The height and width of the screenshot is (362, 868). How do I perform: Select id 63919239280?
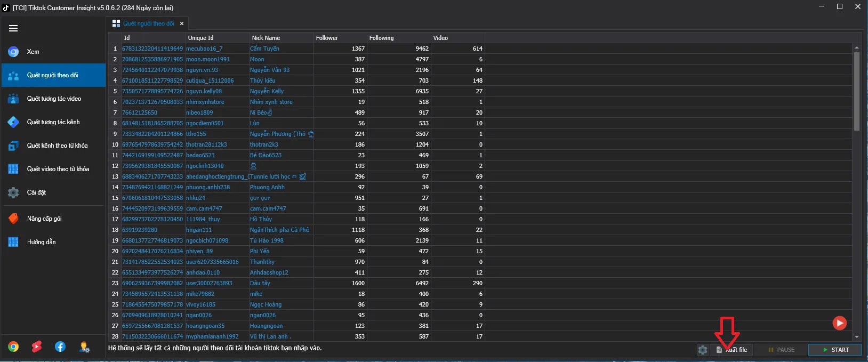point(140,230)
